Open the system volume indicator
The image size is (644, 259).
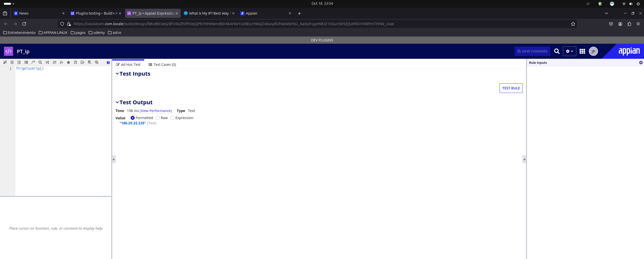(x=631, y=4)
